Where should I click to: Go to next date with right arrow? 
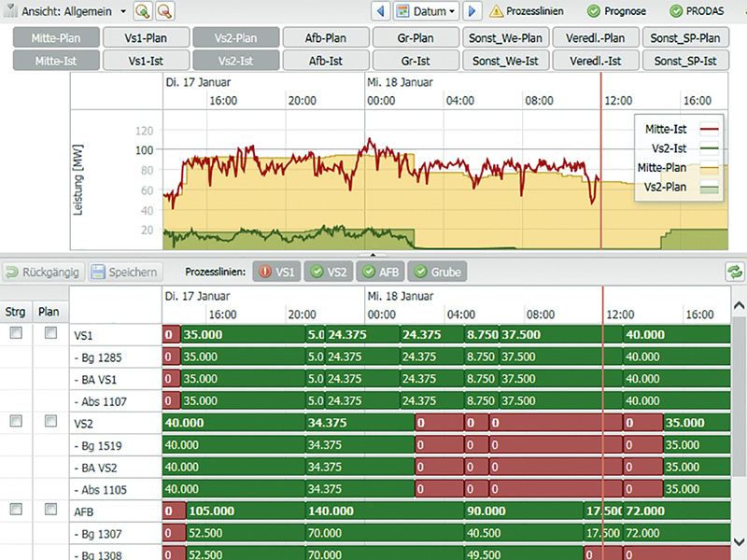(x=472, y=12)
